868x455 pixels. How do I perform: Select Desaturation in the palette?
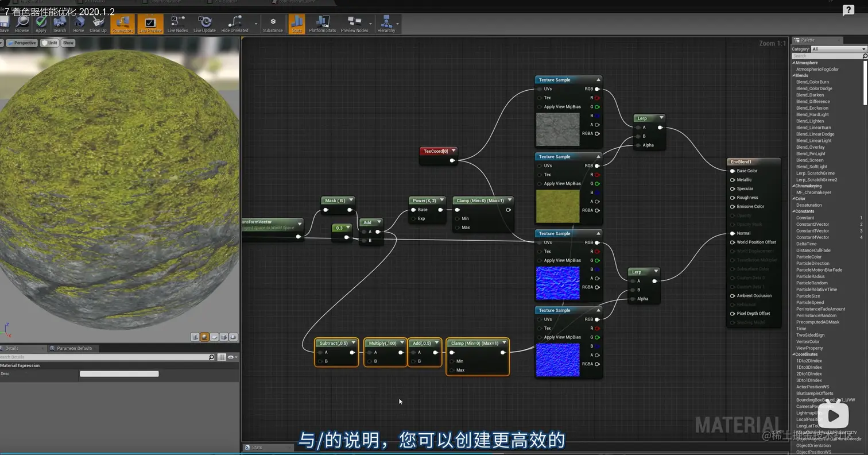click(809, 205)
